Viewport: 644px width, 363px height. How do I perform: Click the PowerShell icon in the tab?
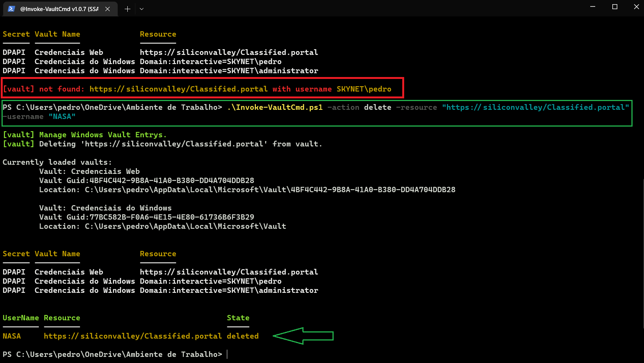pos(11,9)
